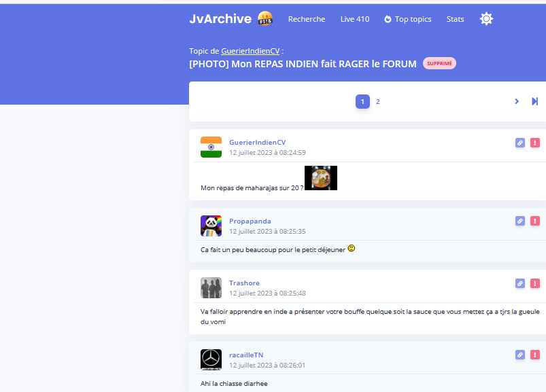Click the panda avatar of Propapanda
This screenshot has width=546, height=392.
tap(211, 226)
